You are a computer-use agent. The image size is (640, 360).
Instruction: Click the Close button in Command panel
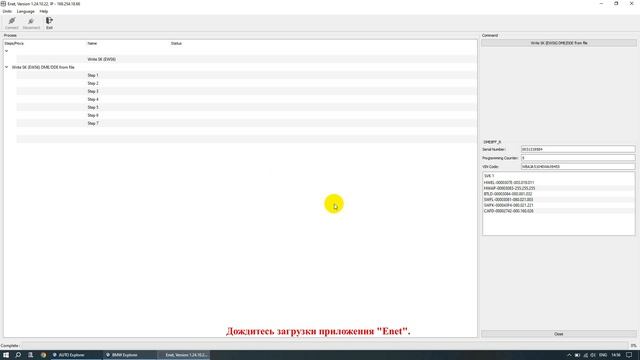pos(559,334)
